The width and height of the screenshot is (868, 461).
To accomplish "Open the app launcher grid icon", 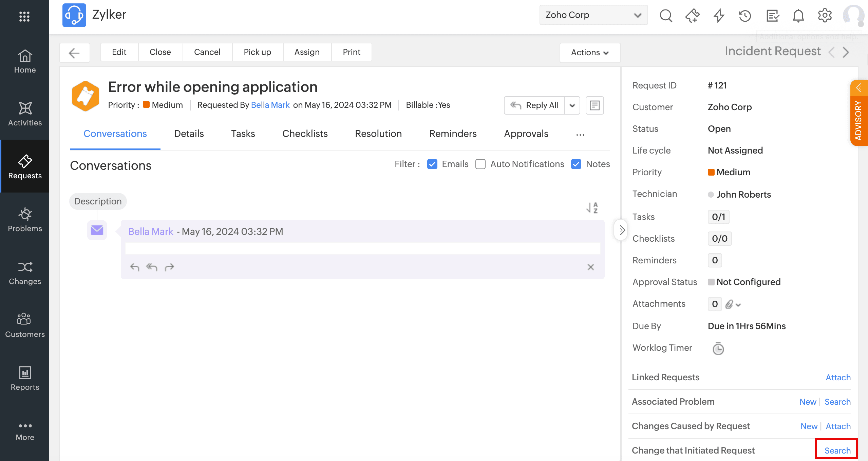I will pos(24,16).
